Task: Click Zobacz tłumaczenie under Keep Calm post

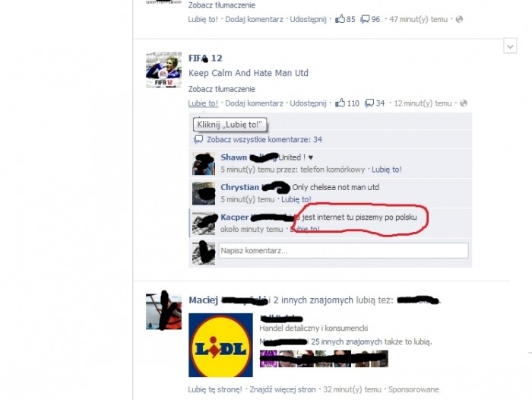Action: point(222,89)
